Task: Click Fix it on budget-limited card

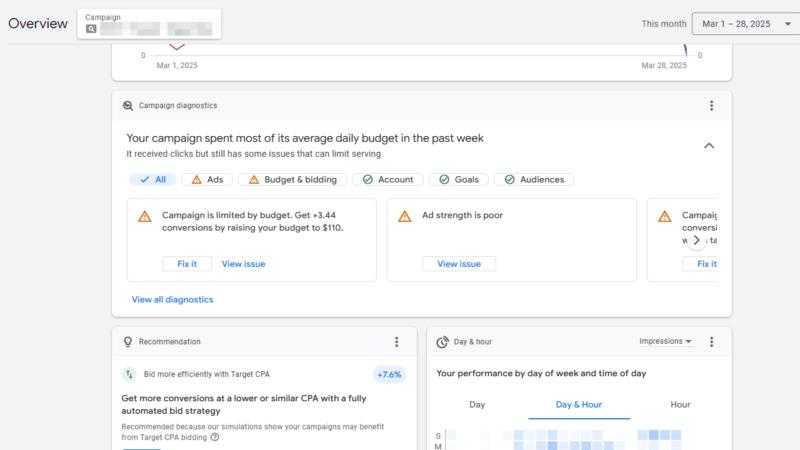Action: pos(187,264)
